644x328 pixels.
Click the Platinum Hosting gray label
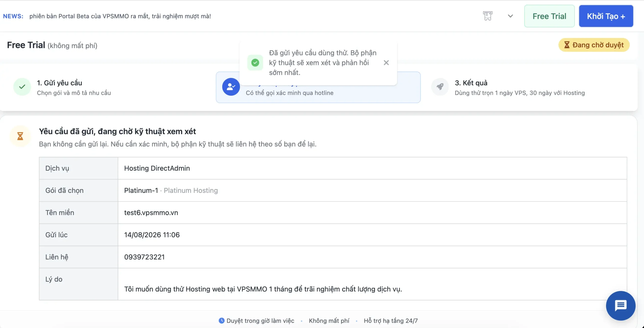coord(191,190)
